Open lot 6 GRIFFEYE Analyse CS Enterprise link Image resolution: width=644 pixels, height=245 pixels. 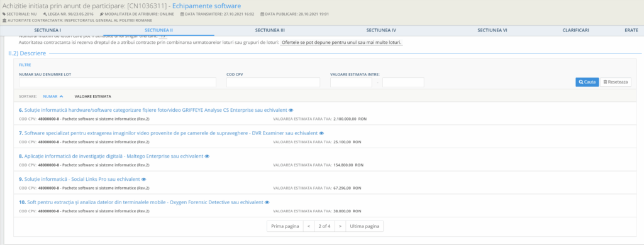point(153,110)
